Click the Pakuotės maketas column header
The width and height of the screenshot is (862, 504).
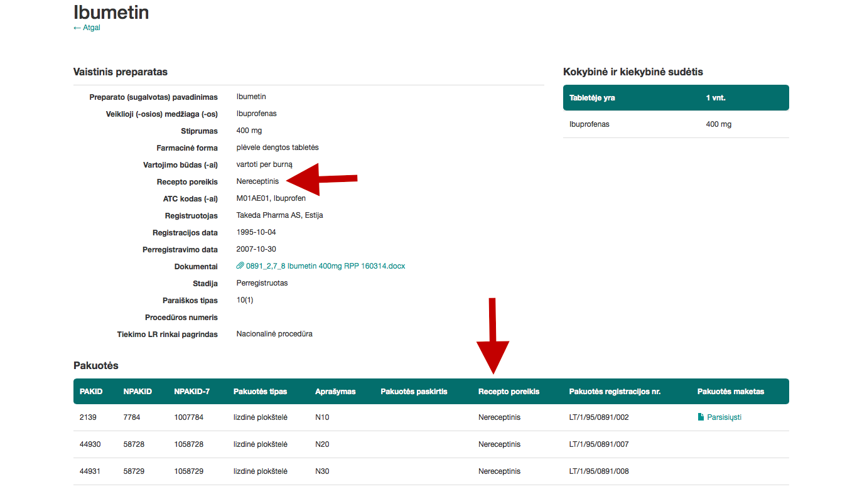click(731, 392)
